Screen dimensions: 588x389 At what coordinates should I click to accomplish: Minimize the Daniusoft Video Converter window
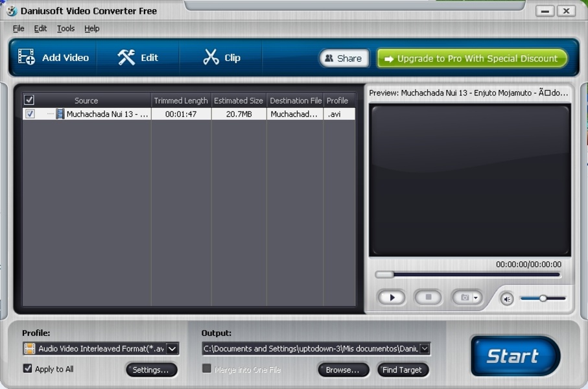545,11
